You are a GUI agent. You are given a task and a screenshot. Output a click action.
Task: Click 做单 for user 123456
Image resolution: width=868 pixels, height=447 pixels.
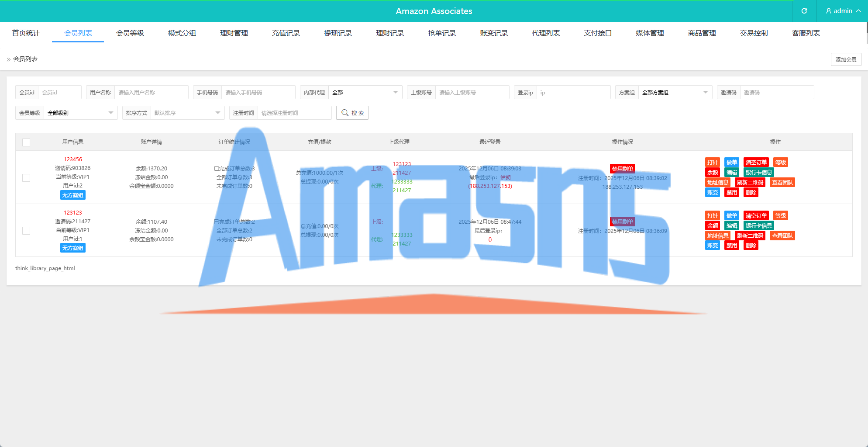tap(732, 163)
